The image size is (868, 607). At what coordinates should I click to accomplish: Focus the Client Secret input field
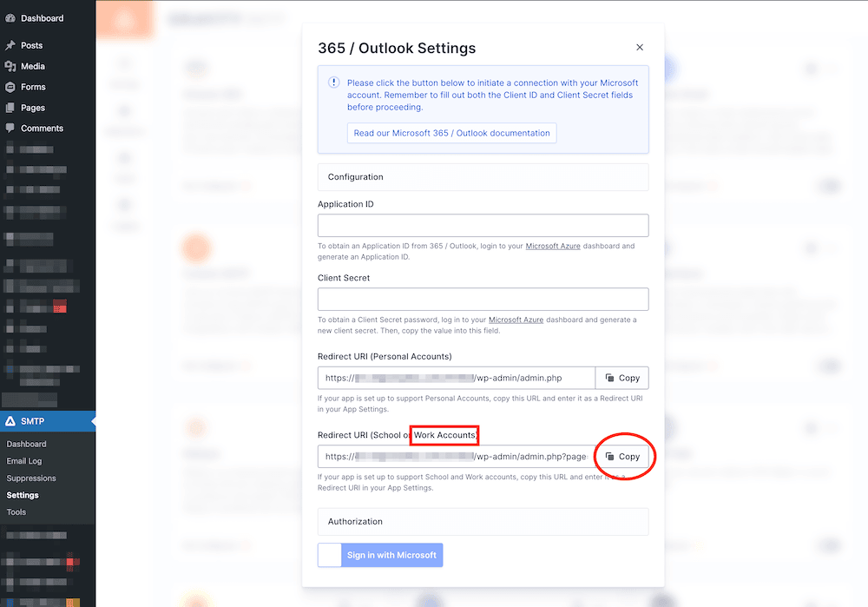pos(483,300)
